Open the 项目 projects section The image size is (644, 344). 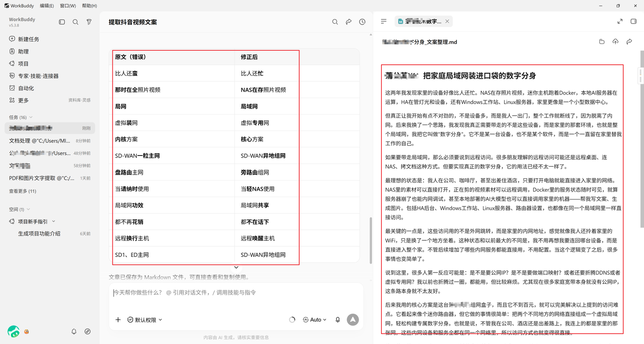point(23,63)
